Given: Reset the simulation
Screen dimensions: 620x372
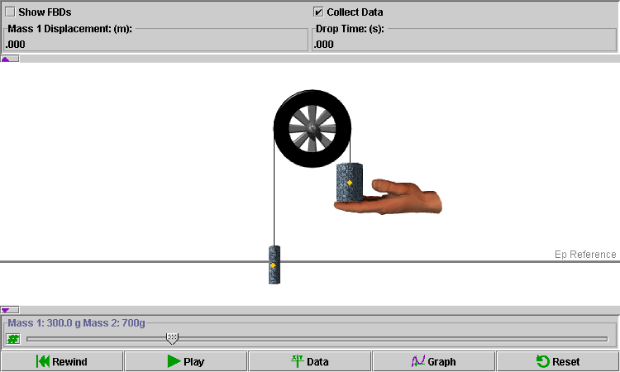Looking at the screenshot, I should tap(558, 361).
